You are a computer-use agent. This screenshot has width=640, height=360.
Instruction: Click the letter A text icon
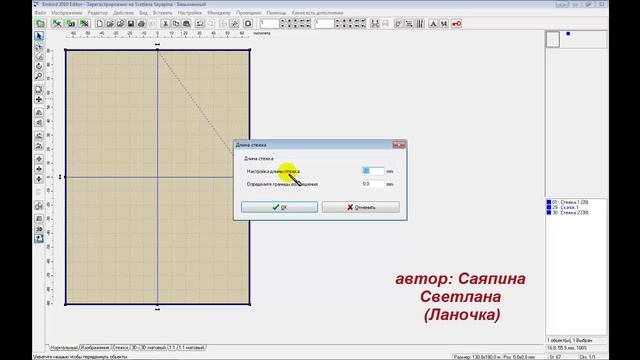point(433,24)
